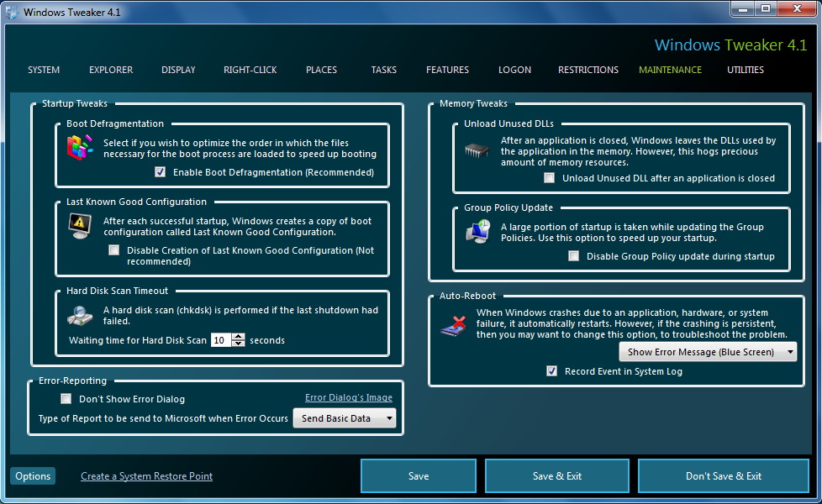Click the Options button
This screenshot has width=822, height=504.
[x=33, y=476]
